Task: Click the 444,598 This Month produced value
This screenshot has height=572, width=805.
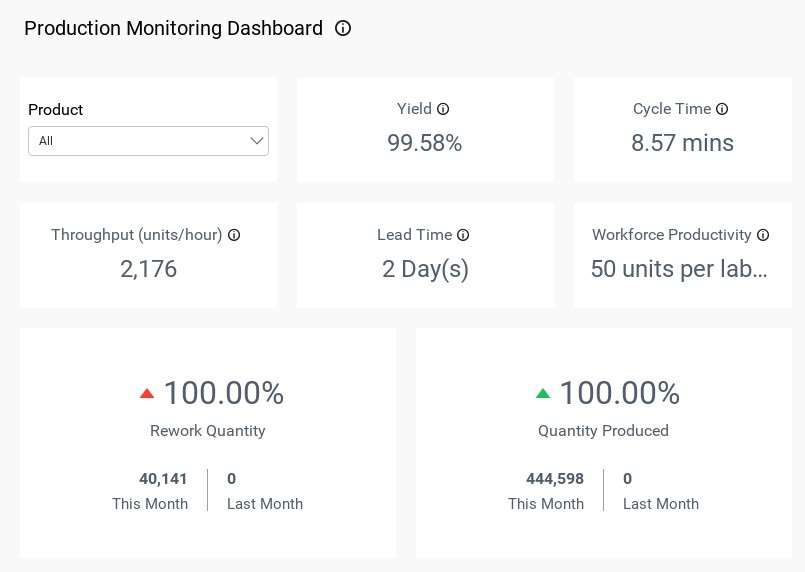Action: pyautogui.click(x=554, y=479)
